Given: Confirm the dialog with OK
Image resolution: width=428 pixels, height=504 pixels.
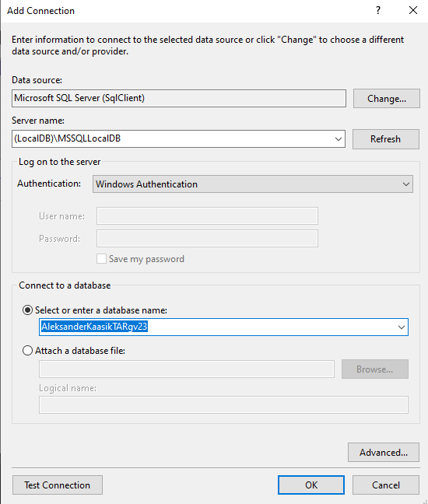Looking at the screenshot, I should coord(311,485).
